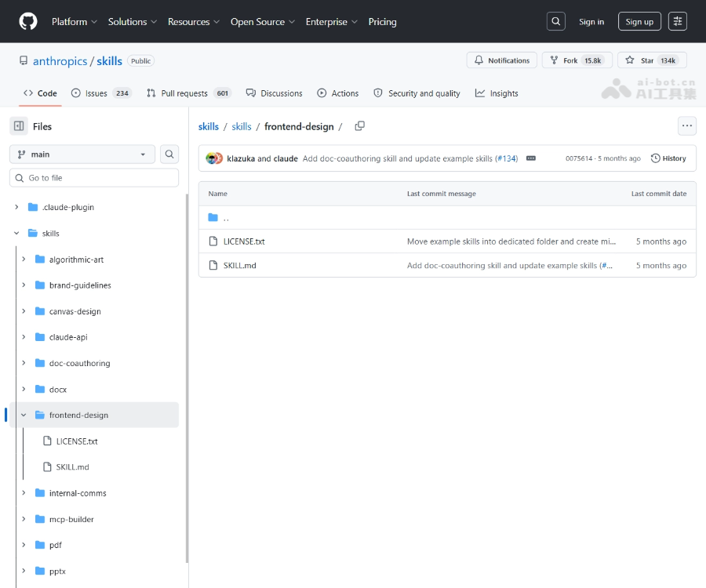
Task: Open the main branch dropdown
Action: tap(82, 154)
